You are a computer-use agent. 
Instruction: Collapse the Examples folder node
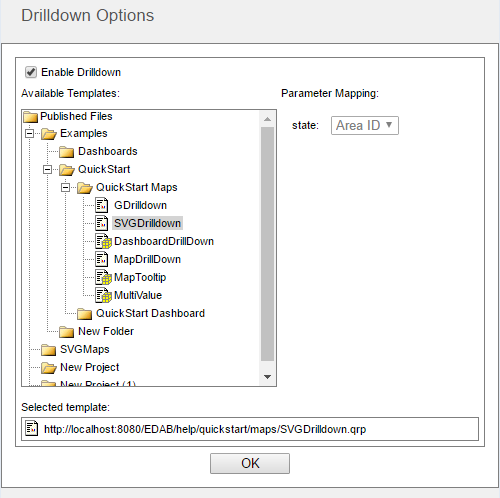[29, 134]
